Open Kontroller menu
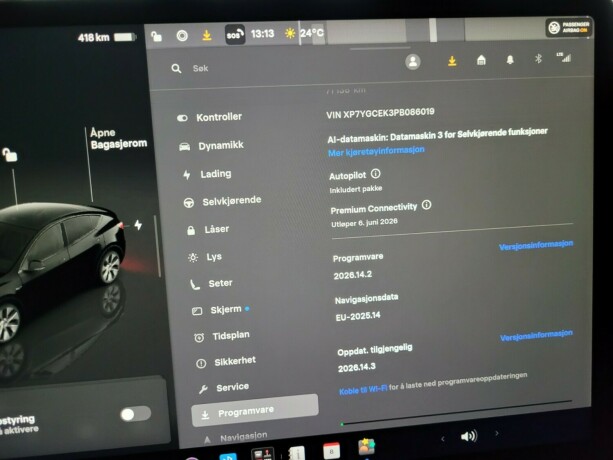 point(210,117)
